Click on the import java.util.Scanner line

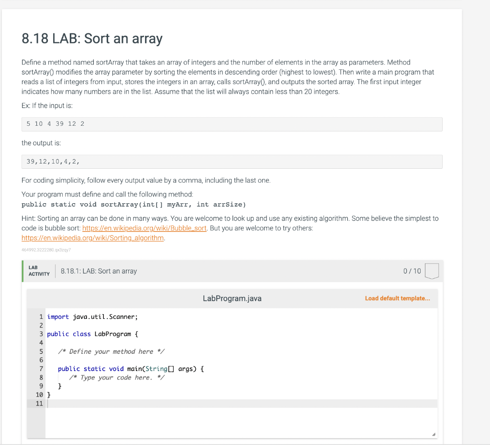[92, 317]
